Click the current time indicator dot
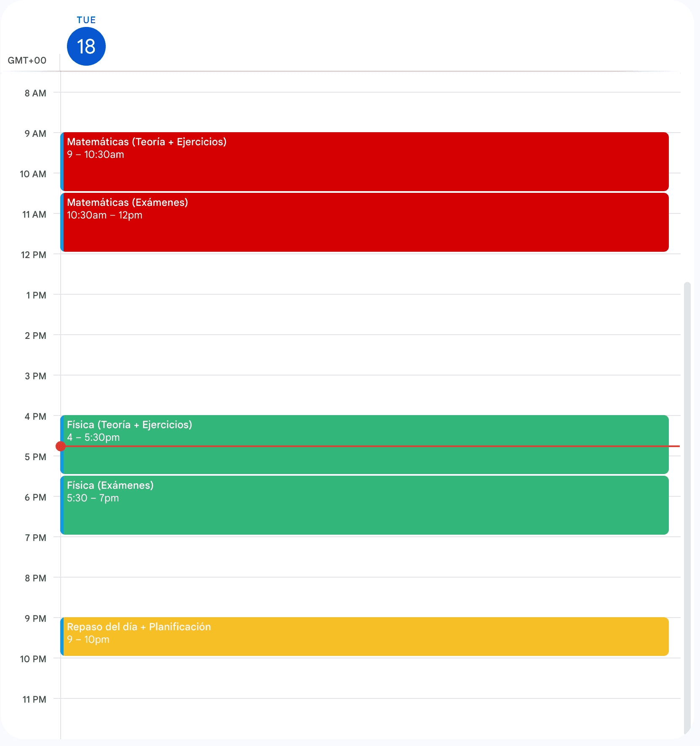This screenshot has width=700, height=746. click(61, 446)
